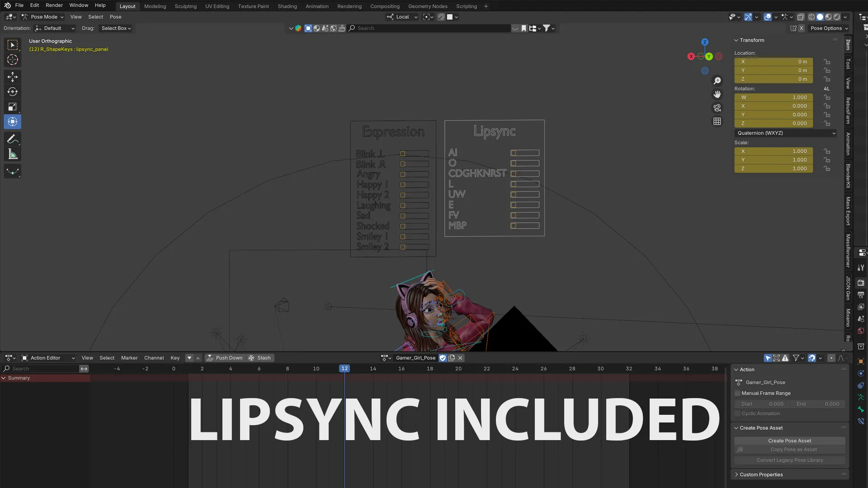Switch to the Shading workspace tab
Viewport: 868px width, 488px height.
click(287, 6)
